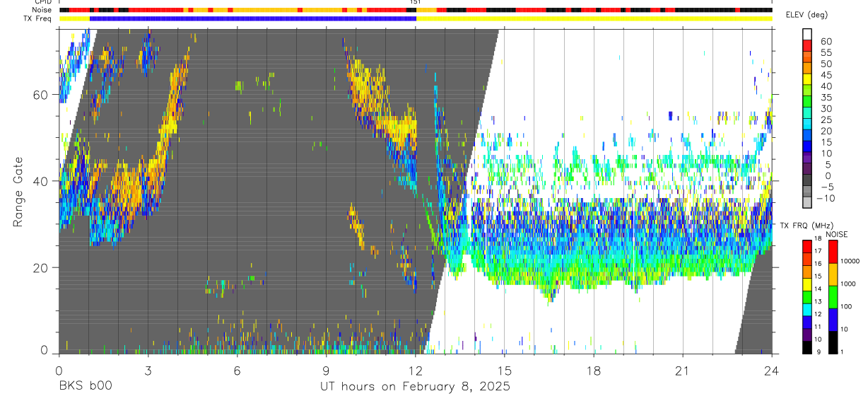Click the Noise strip at the top
868x401 pixels.
pyautogui.click(x=416, y=10)
